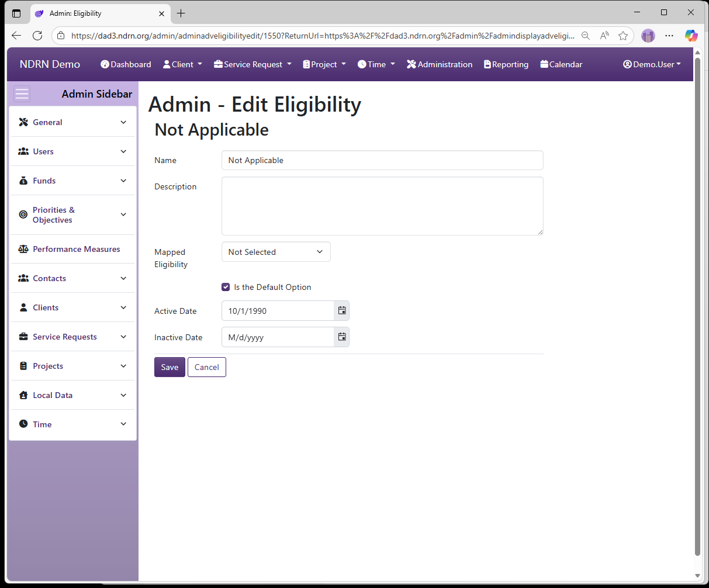Click the Time clock icon in sidebar

23,424
